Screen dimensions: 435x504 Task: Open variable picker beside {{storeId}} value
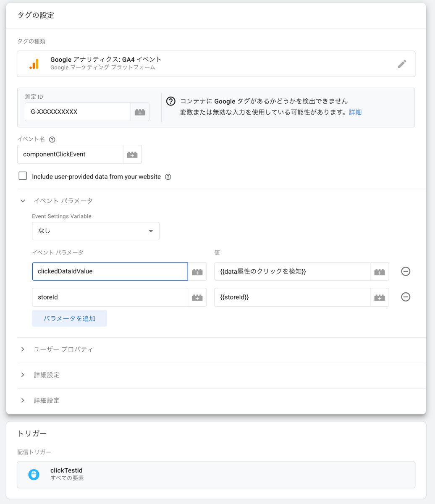coord(380,297)
